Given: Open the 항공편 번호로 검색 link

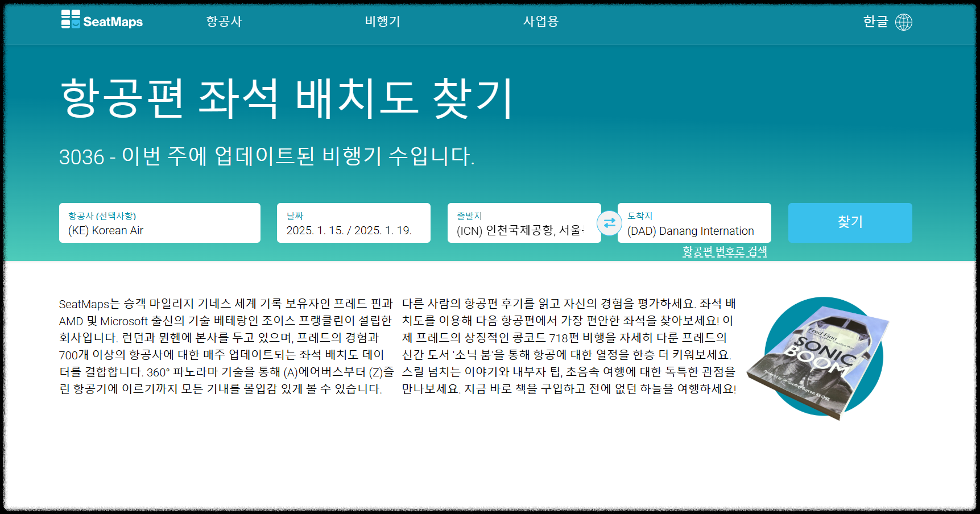Looking at the screenshot, I should pyautogui.click(x=725, y=251).
